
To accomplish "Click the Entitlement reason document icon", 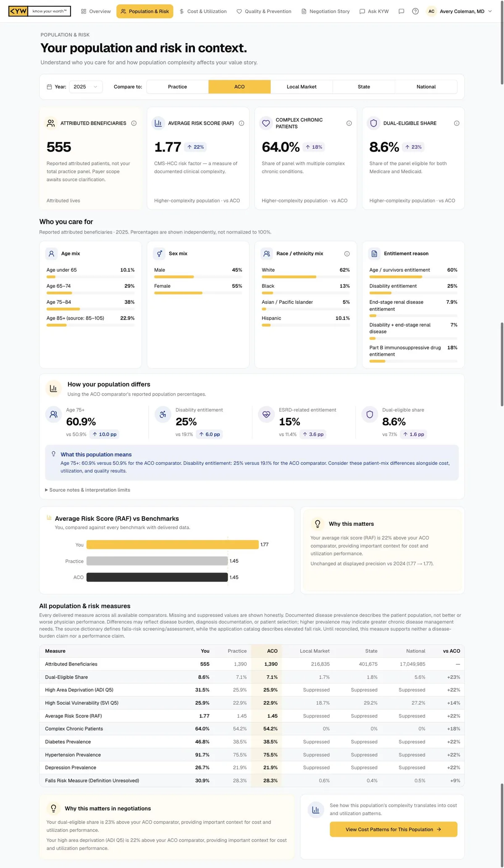I will (374, 254).
